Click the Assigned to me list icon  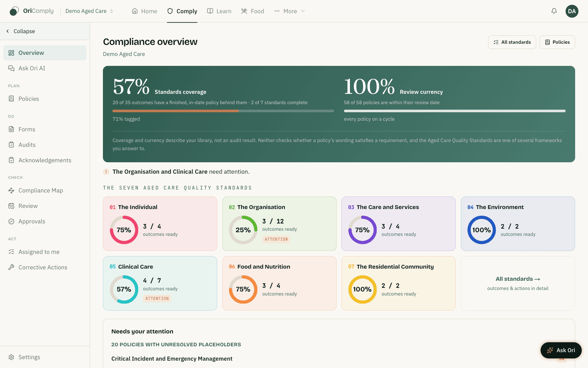[11, 252]
